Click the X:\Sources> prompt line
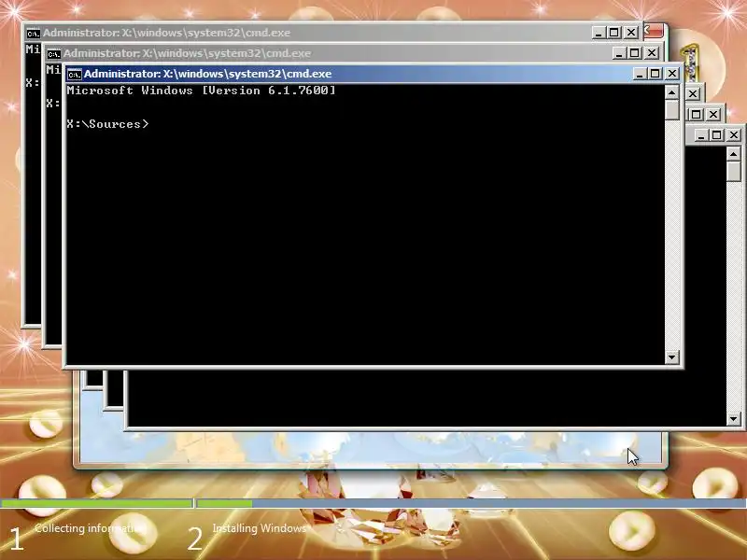Viewport: 747px width, 560px height. (107, 124)
